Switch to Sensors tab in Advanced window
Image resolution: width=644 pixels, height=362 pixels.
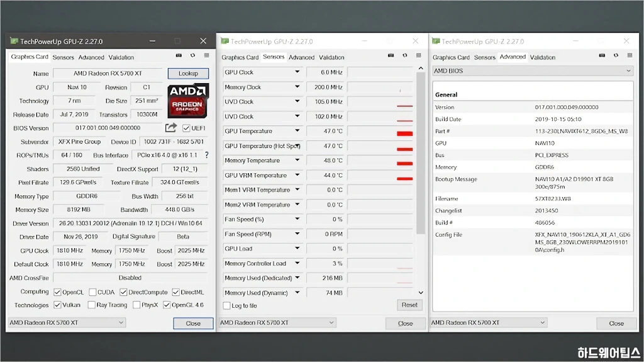[x=485, y=57]
